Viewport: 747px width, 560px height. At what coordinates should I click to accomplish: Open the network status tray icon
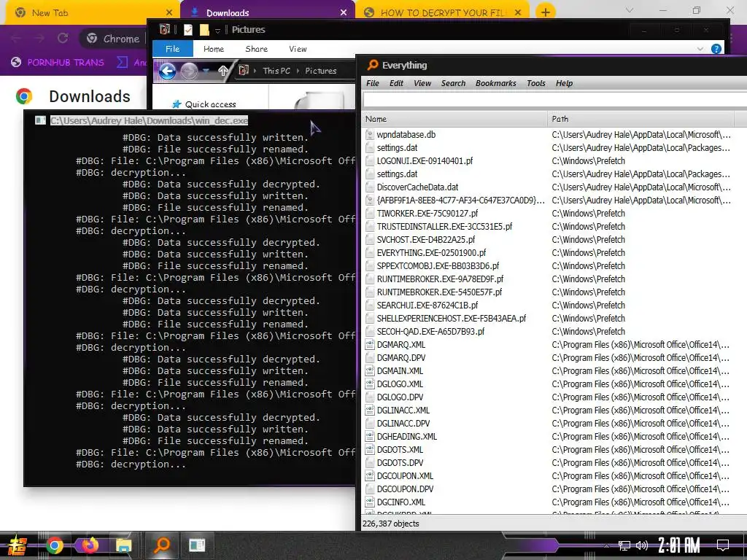[x=624, y=545]
